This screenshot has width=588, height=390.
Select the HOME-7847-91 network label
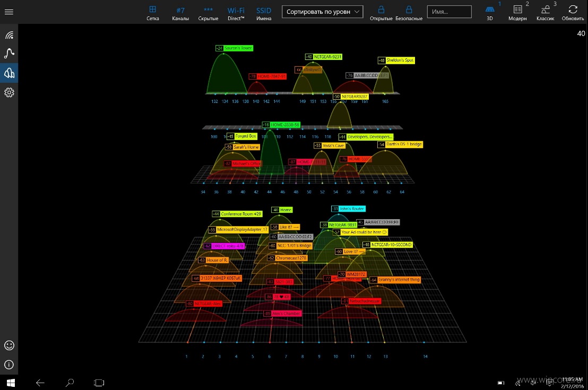[x=268, y=76]
